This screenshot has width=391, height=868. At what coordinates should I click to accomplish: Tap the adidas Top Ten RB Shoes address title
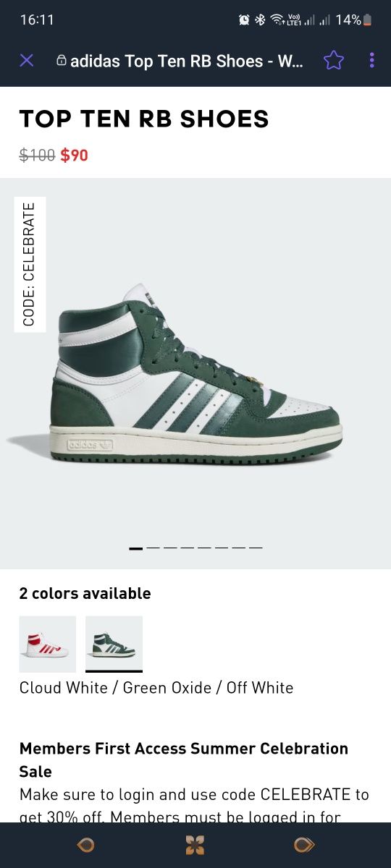pyautogui.click(x=187, y=61)
